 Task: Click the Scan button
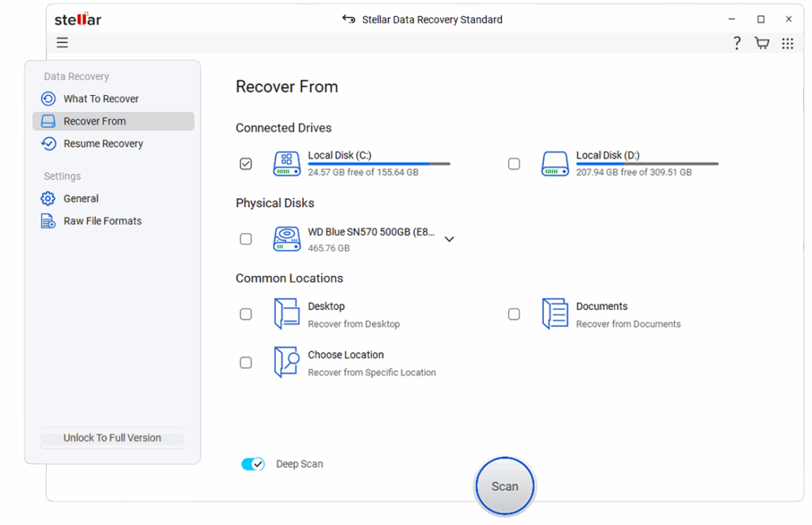(x=505, y=486)
